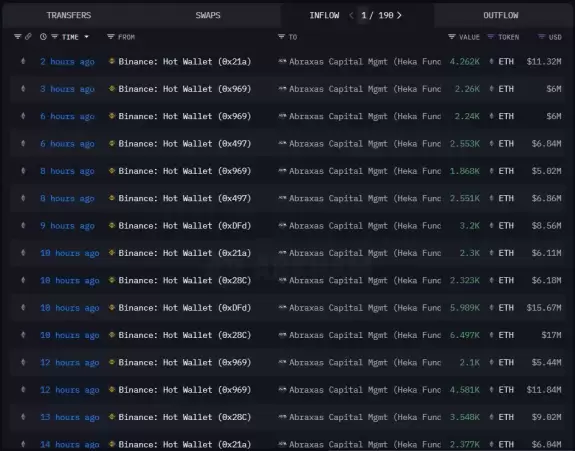Click the Abraxas logo in the 9 hours row

tap(282, 226)
